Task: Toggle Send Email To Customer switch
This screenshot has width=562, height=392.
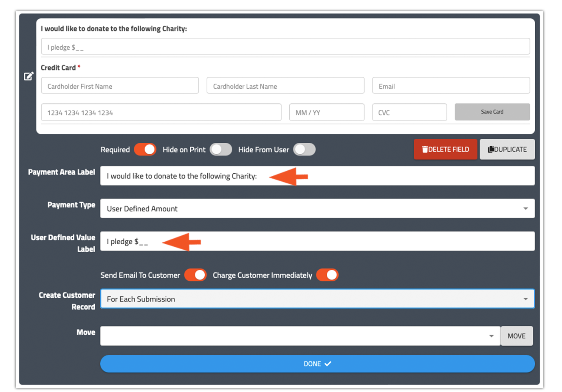Action: click(195, 275)
